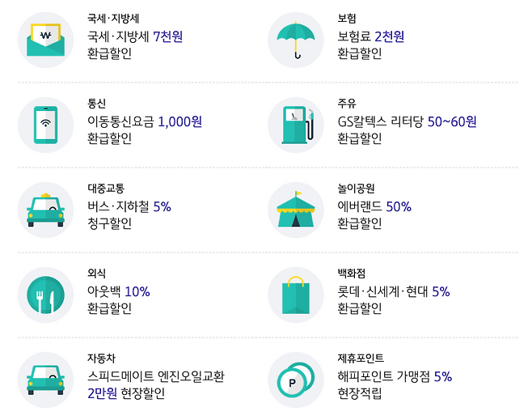
Task: Click 롯데·신세계·현대 5% benefit text
Action: (394, 291)
